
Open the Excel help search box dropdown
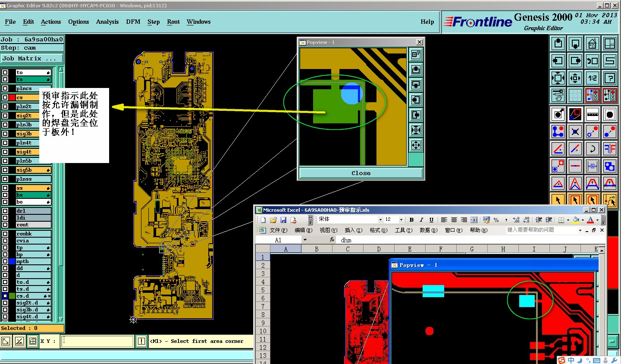click(x=580, y=230)
